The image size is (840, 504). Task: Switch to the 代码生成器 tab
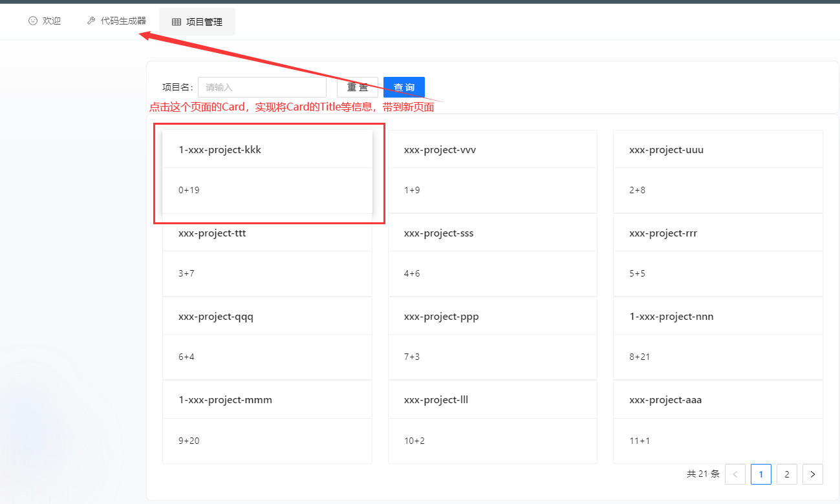click(x=116, y=21)
